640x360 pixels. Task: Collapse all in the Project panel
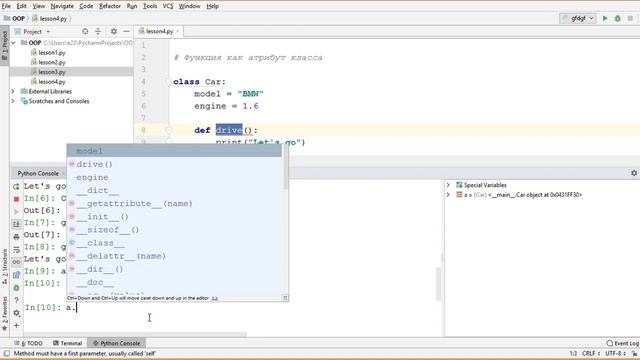pos(98,31)
